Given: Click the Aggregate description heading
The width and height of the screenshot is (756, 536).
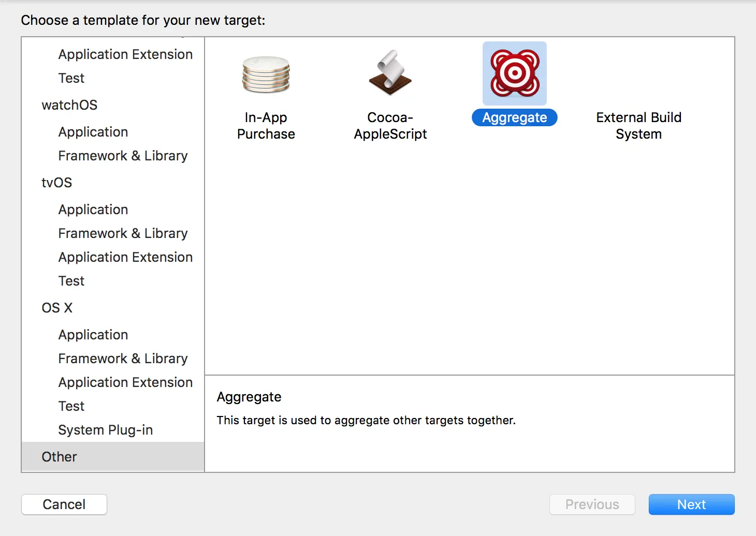Looking at the screenshot, I should [249, 397].
